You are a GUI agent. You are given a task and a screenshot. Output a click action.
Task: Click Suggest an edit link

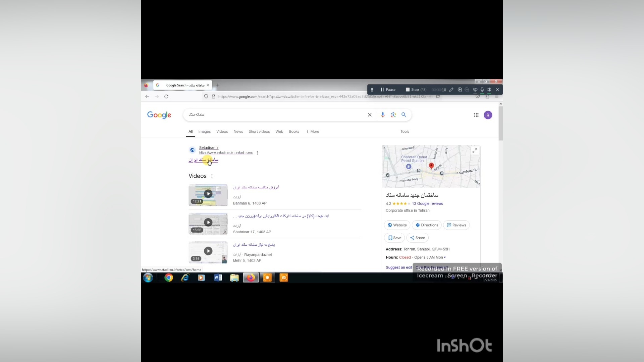(399, 267)
